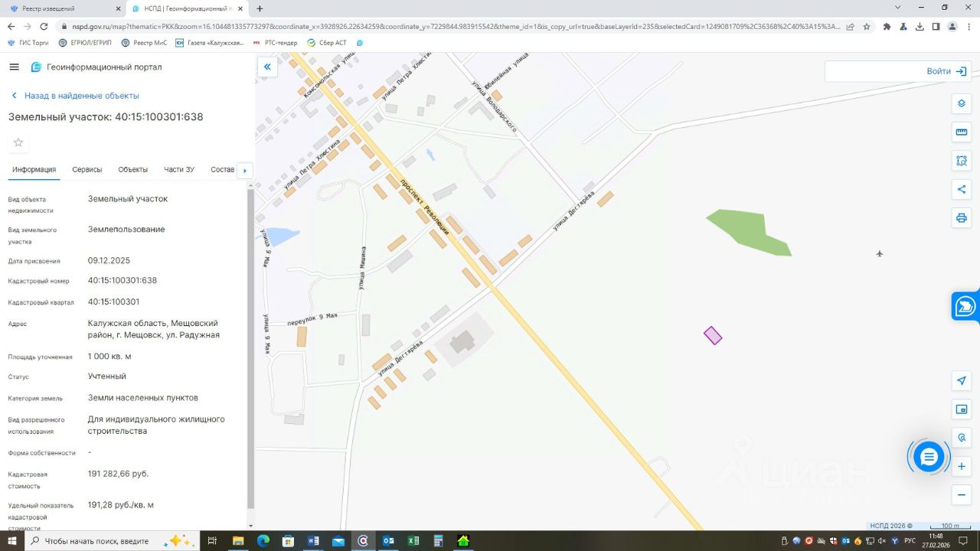Open Microsoft Word from the taskbar
Viewport: 980px width, 551px height.
click(x=313, y=541)
